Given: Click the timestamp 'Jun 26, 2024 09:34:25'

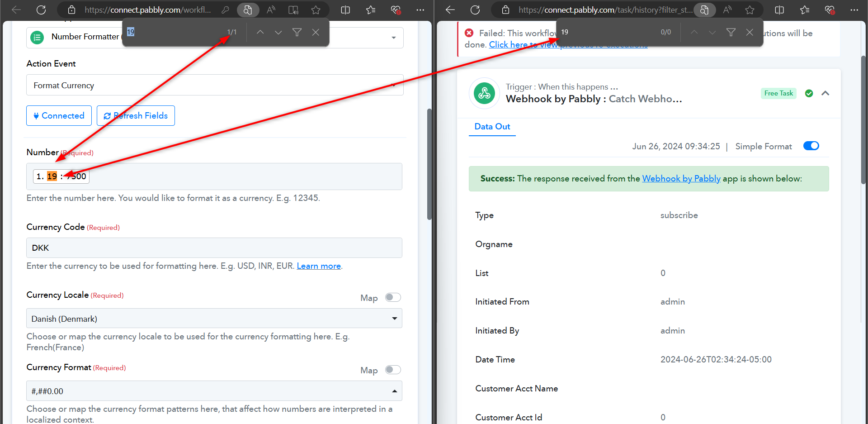Looking at the screenshot, I should (x=676, y=146).
